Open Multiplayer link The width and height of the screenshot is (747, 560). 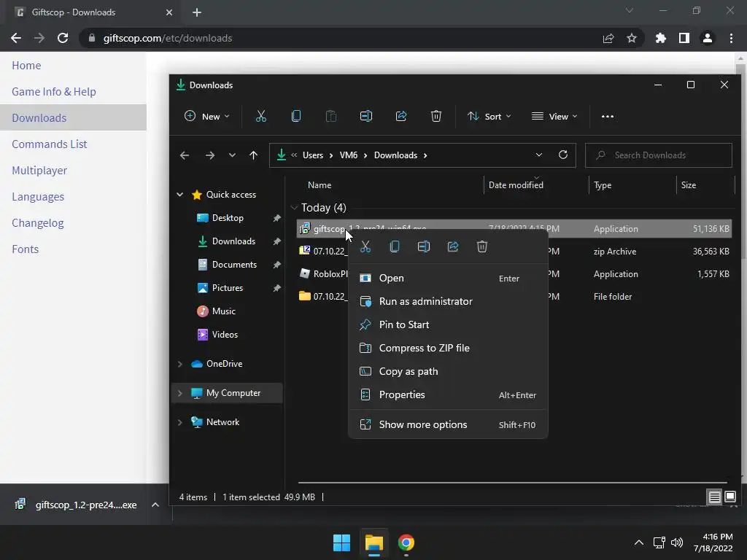tap(39, 170)
